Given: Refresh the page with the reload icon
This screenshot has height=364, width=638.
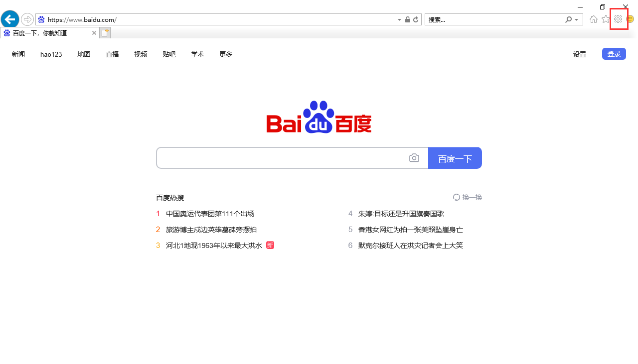Looking at the screenshot, I should pos(415,19).
